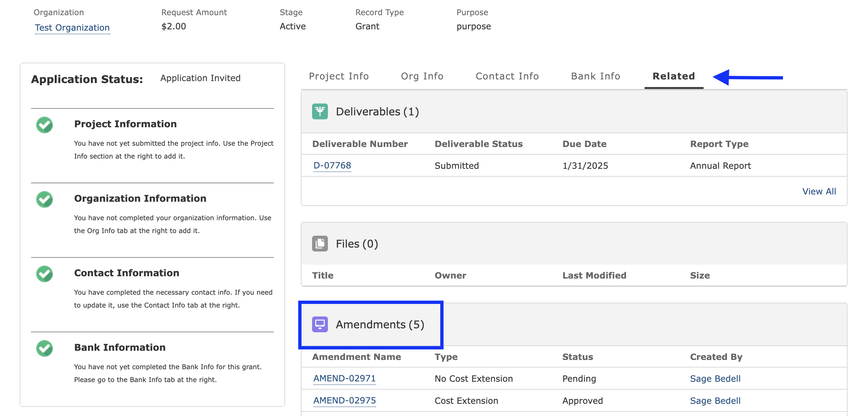Click View All under Deliverables

click(819, 192)
